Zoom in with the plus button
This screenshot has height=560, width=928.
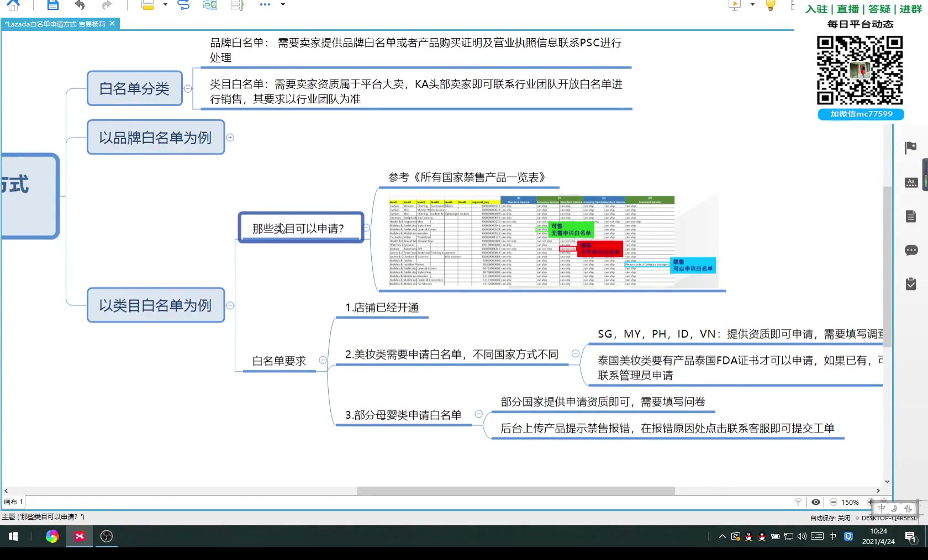pos(871,502)
